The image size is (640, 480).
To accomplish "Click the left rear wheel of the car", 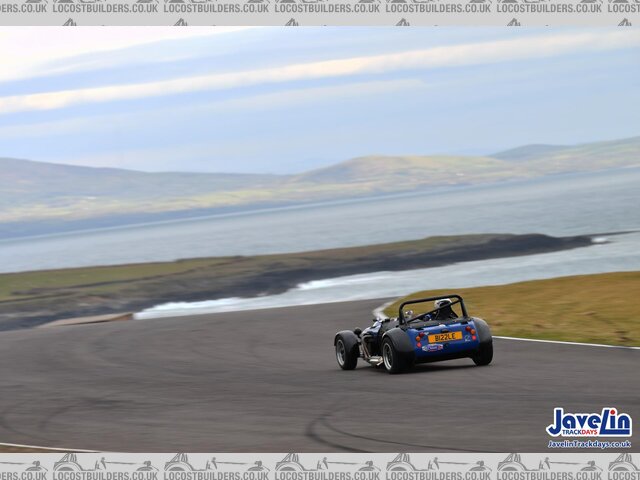I will (x=395, y=353).
